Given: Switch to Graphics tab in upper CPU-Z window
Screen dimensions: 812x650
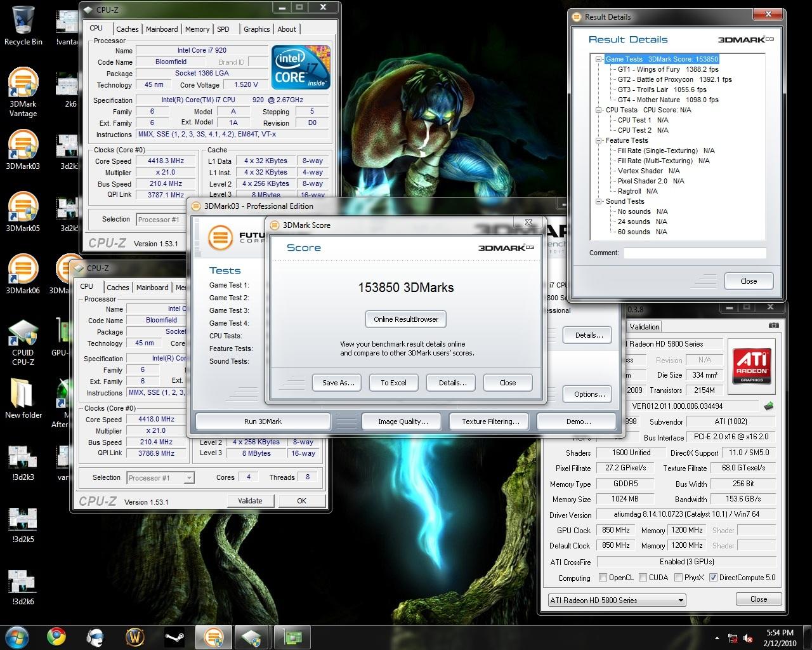Looking at the screenshot, I should (256, 29).
